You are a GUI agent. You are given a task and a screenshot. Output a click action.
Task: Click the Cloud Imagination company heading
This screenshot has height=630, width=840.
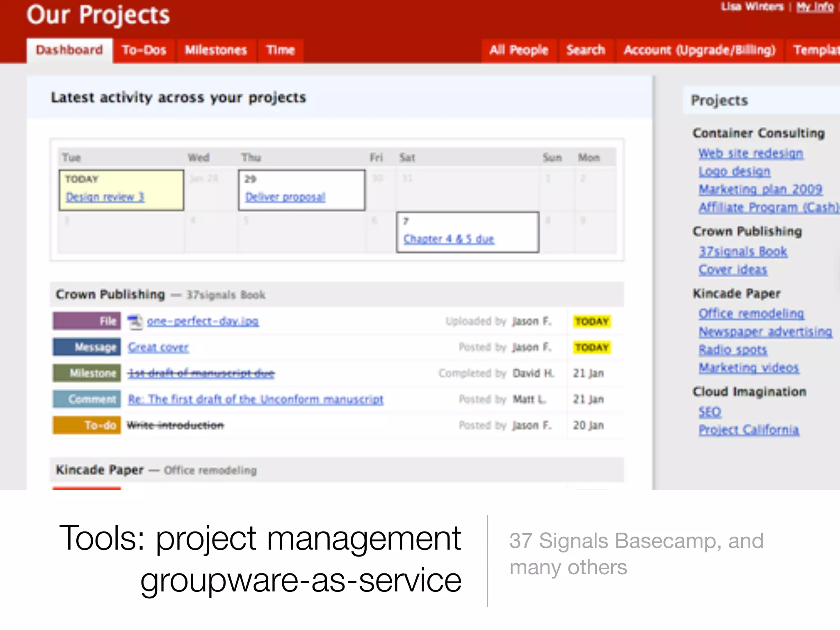click(x=749, y=392)
